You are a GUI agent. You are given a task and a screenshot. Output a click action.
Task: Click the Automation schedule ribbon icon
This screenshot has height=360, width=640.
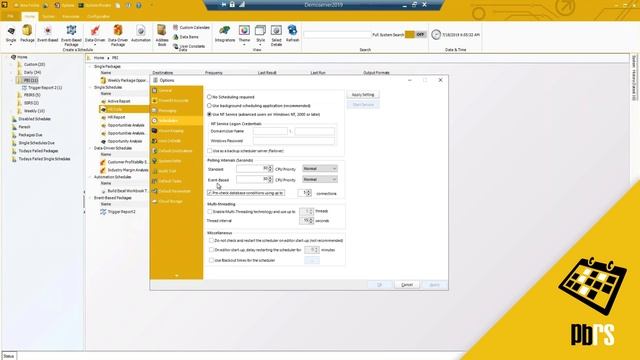[141, 33]
